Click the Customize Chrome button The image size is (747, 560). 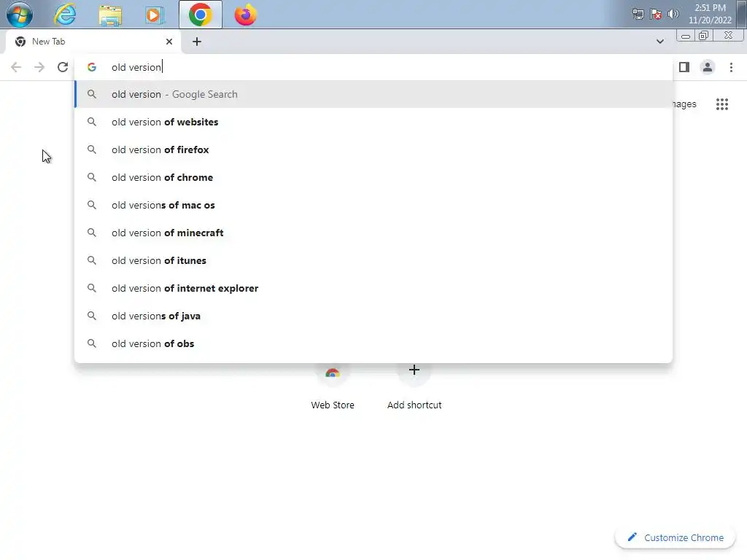675,537
